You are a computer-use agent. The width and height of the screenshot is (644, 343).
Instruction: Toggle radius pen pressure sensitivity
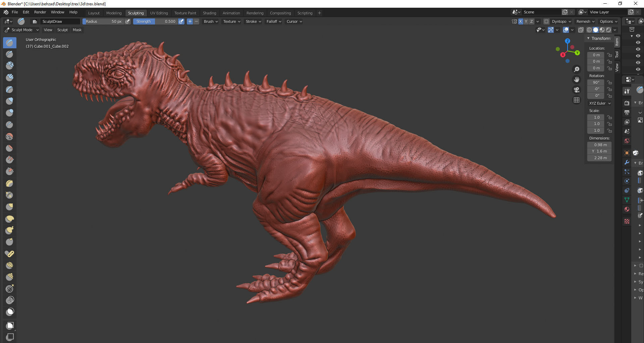[x=127, y=21]
